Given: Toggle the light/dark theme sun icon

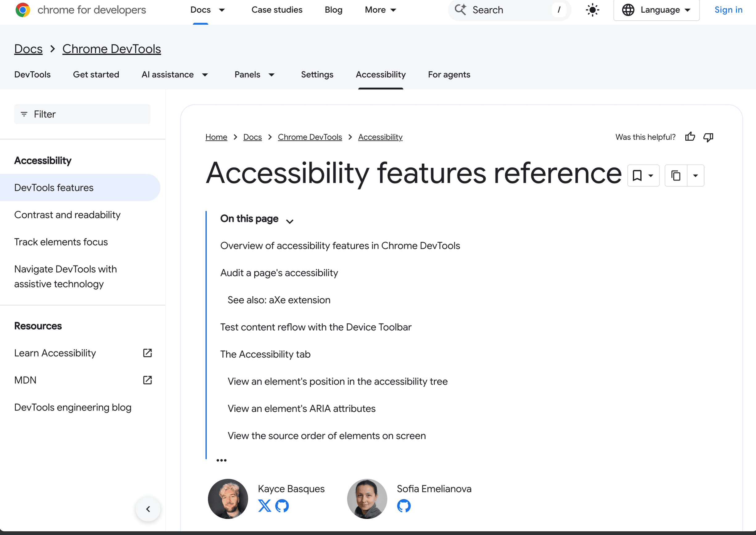Looking at the screenshot, I should [592, 10].
